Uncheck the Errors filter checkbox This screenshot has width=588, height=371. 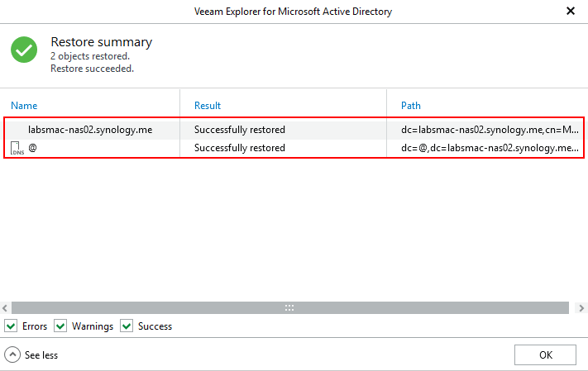tap(11, 326)
